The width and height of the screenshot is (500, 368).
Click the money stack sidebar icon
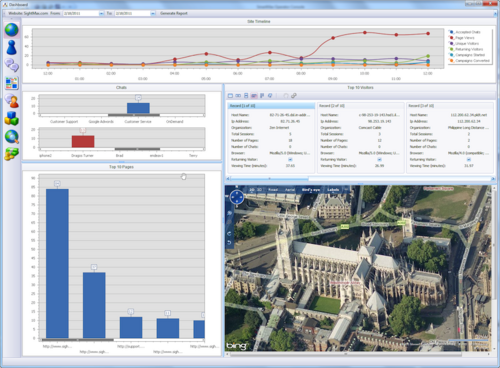tap(11, 154)
